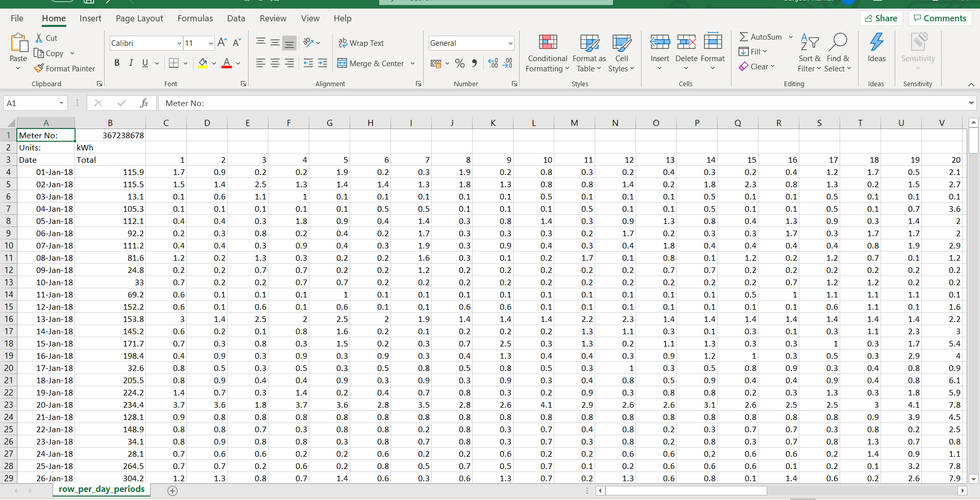
Task: Open the Comments pane
Action: (x=941, y=18)
